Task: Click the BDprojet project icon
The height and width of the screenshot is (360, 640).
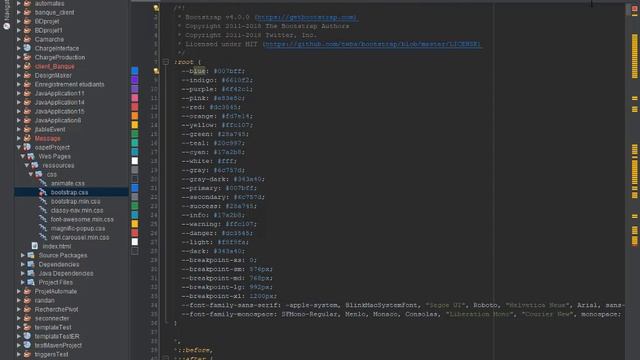Action: click(27, 21)
